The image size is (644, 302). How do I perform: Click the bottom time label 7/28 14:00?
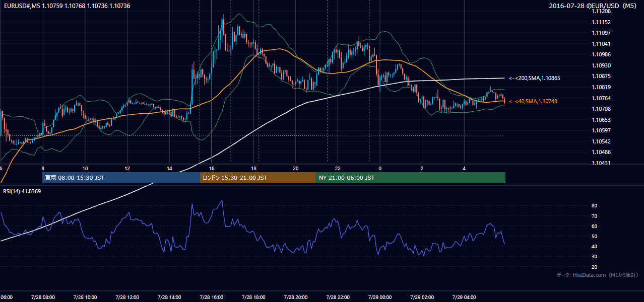169,297
